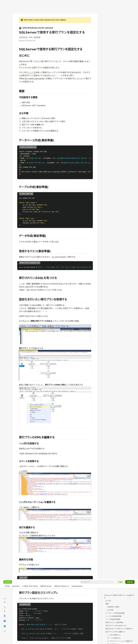The height and width of the screenshot is (644, 138).
Task: Open the Official Column tab
Action: 61,586
